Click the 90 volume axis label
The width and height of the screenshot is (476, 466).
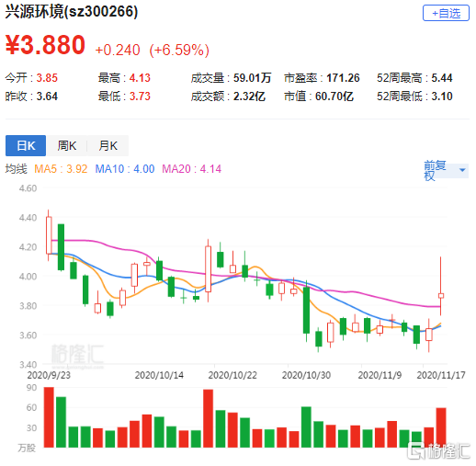click(31, 388)
